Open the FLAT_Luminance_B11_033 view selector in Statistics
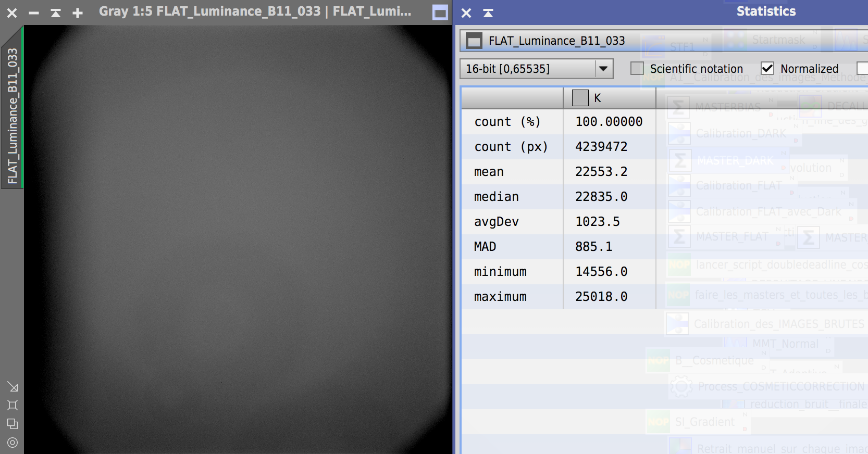Viewport: 868px width, 454px height. 664,41
